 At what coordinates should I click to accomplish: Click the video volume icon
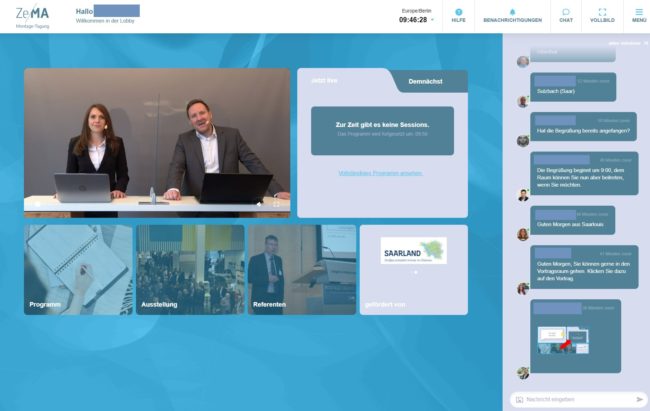coord(259,203)
